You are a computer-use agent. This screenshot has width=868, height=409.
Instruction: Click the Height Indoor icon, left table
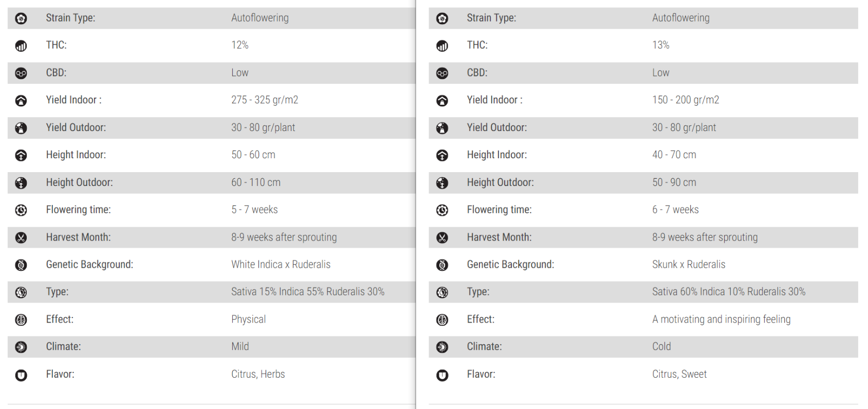coord(21,155)
